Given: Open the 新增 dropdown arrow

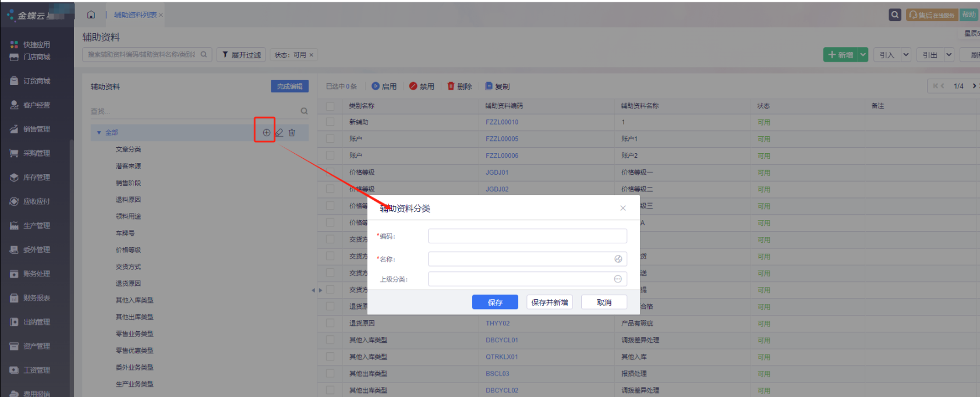Looking at the screenshot, I should tap(863, 55).
